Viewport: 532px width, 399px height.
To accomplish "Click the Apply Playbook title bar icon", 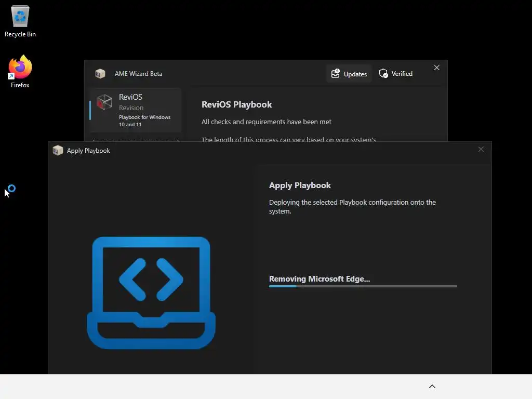I will tap(58, 150).
